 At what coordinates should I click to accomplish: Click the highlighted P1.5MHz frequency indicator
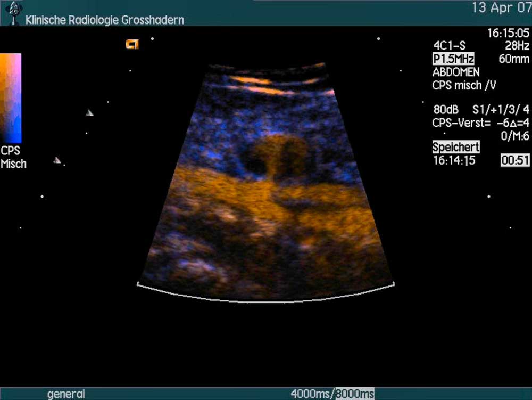pyautogui.click(x=453, y=59)
